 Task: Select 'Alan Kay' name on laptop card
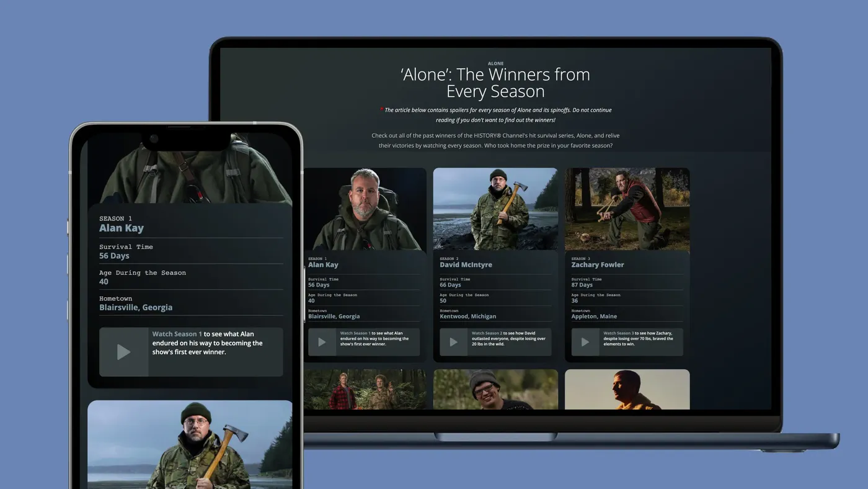click(323, 265)
